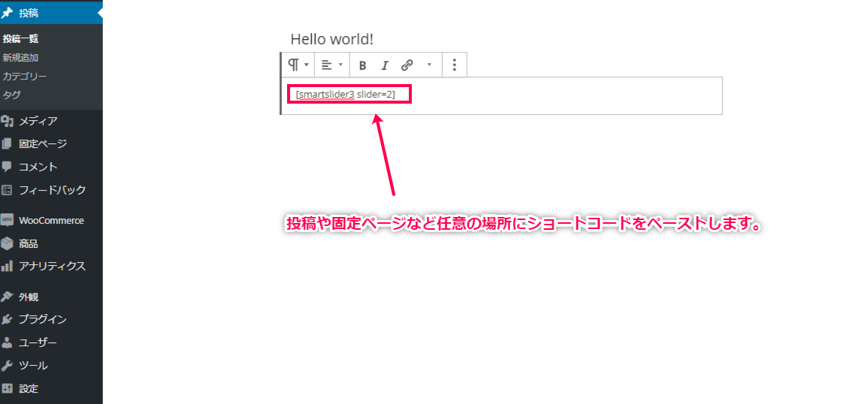The width and height of the screenshot is (868, 404).
Task: Open the Posts (投稿) menu
Action: tap(29, 13)
